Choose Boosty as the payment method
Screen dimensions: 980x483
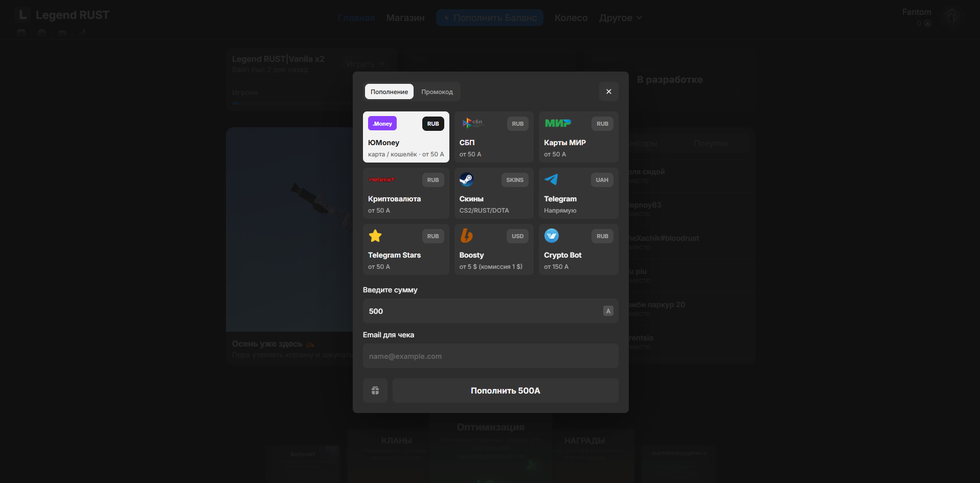click(x=494, y=249)
